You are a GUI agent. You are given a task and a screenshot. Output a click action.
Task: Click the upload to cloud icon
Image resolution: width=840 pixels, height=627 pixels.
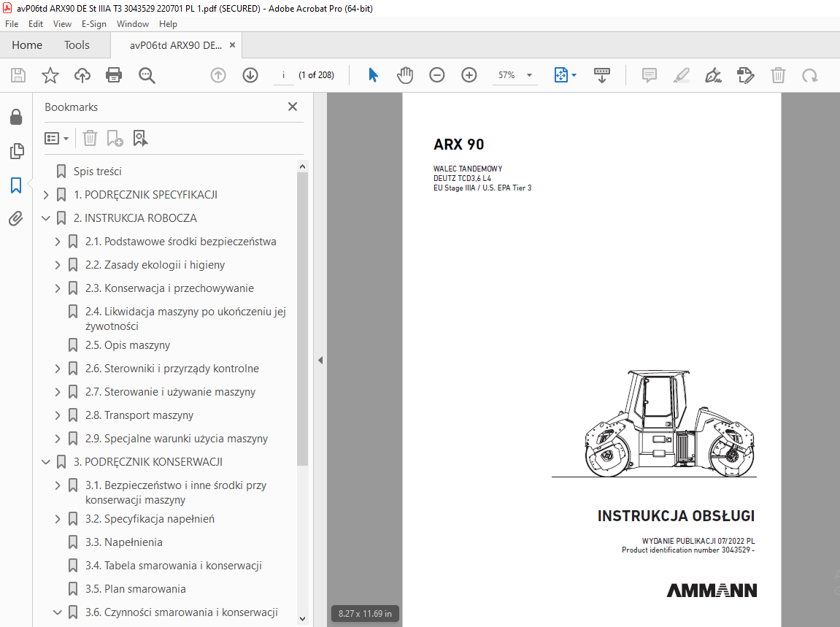82,75
